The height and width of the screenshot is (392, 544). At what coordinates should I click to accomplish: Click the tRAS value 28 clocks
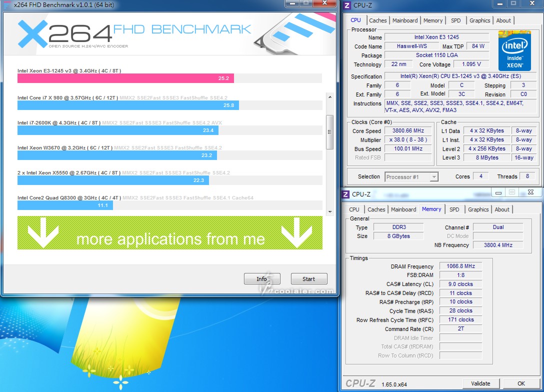pyautogui.click(x=460, y=310)
